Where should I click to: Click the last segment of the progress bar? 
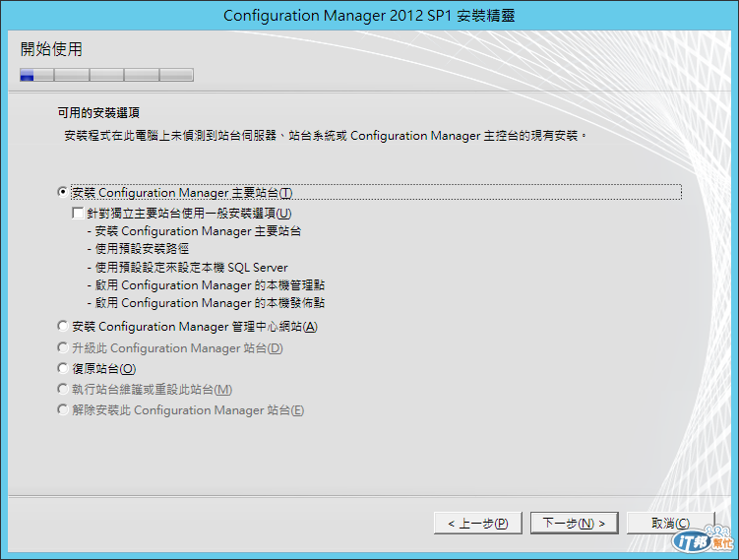(x=177, y=75)
